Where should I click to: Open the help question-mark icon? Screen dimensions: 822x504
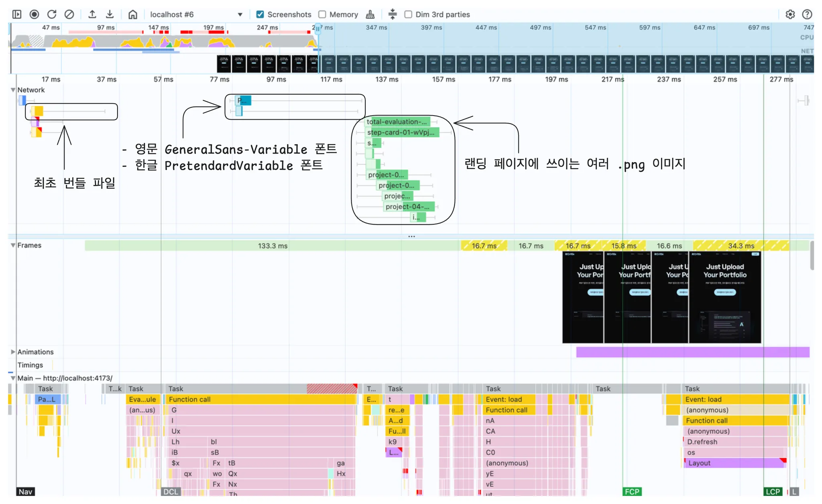click(807, 14)
